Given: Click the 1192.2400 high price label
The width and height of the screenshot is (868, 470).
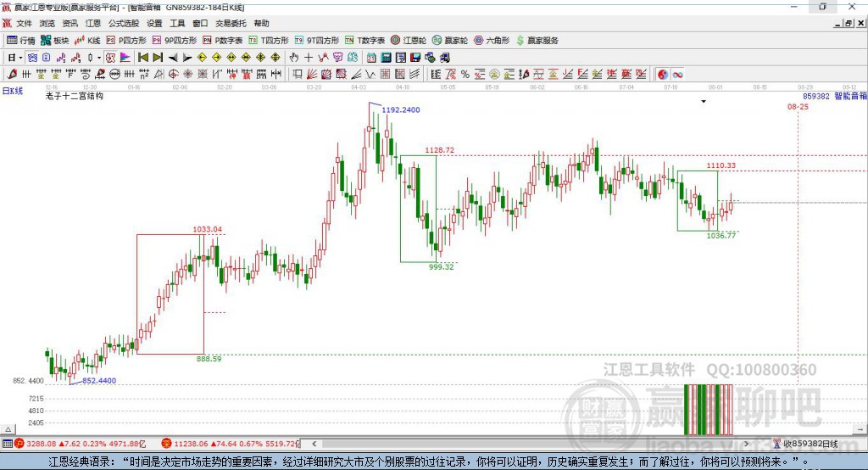Looking at the screenshot, I should pos(401,109).
